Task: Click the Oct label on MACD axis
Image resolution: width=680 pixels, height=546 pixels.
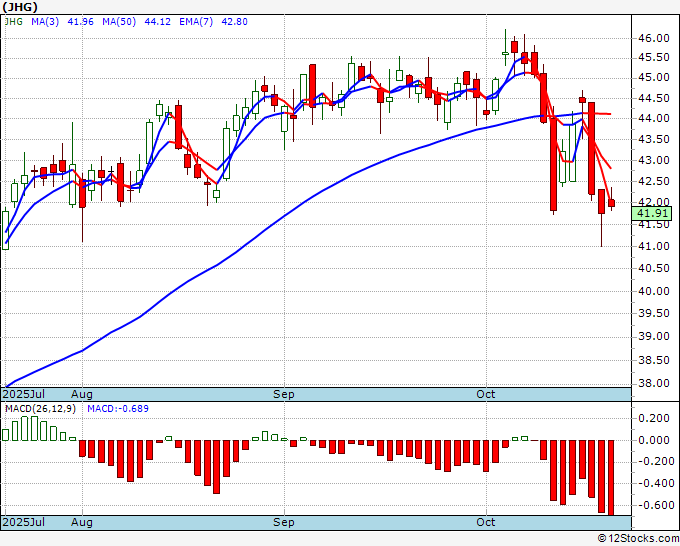Action: point(485,522)
